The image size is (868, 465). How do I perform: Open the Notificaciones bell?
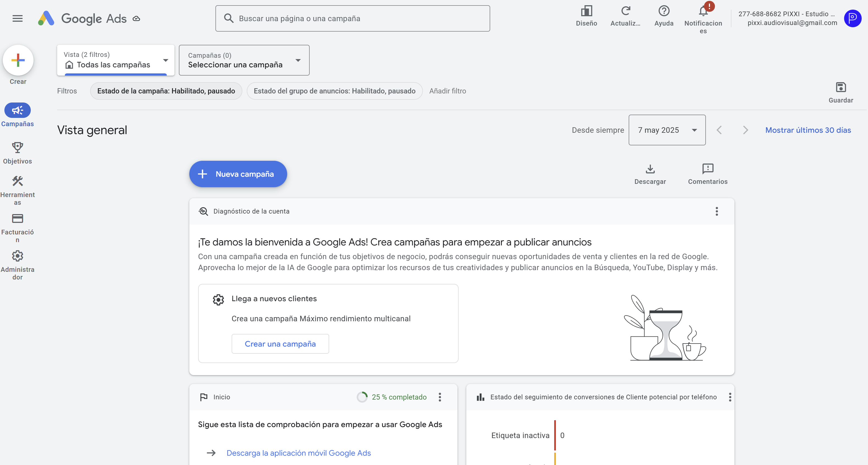tap(703, 18)
